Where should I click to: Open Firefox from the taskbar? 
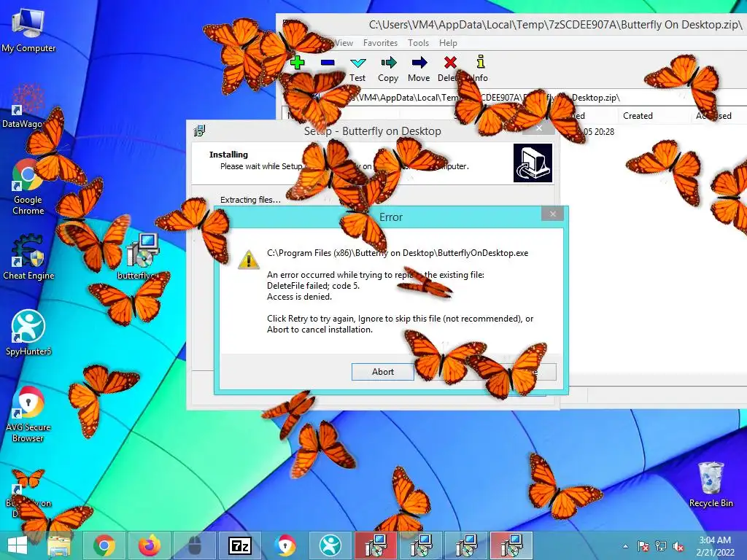tap(150, 545)
